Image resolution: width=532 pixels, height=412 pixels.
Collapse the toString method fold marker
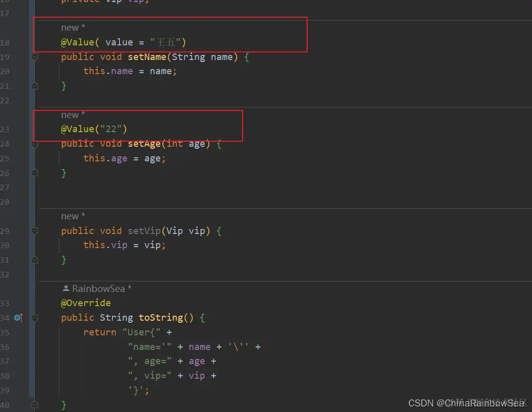tap(35, 318)
